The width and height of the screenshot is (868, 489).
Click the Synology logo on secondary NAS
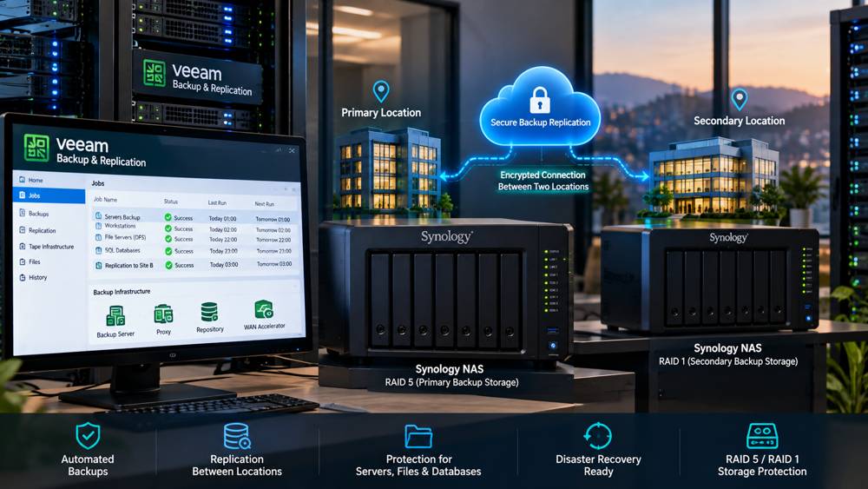728,238
